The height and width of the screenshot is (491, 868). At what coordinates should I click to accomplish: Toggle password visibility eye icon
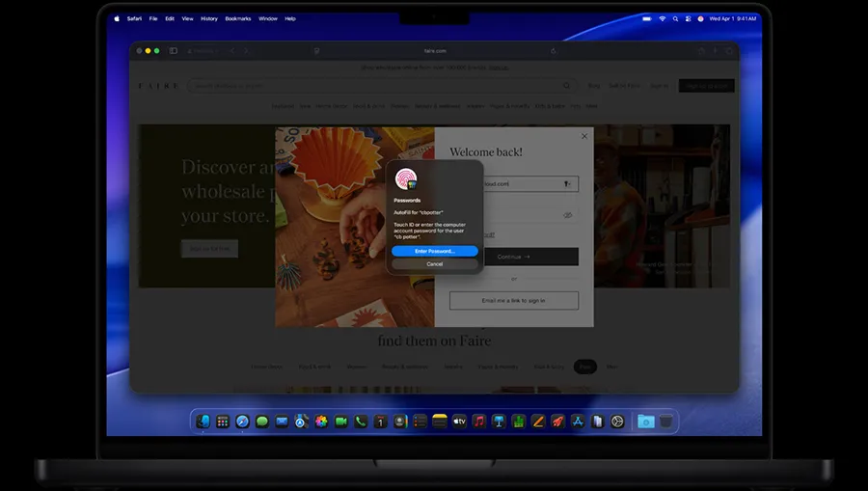coord(568,215)
